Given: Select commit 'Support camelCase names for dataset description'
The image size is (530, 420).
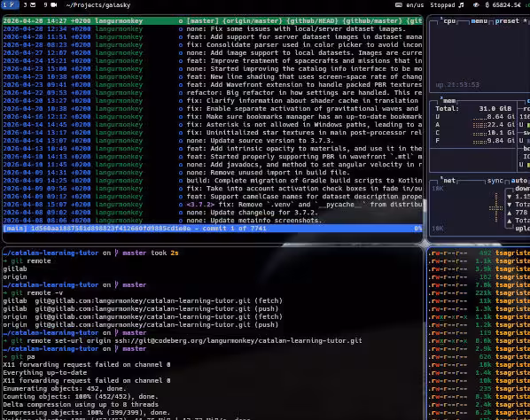Looking at the screenshot, I should pyautogui.click(x=213, y=197).
